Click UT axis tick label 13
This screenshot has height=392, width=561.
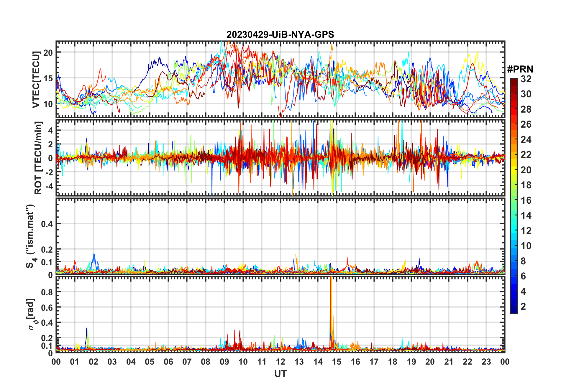[x=299, y=362]
